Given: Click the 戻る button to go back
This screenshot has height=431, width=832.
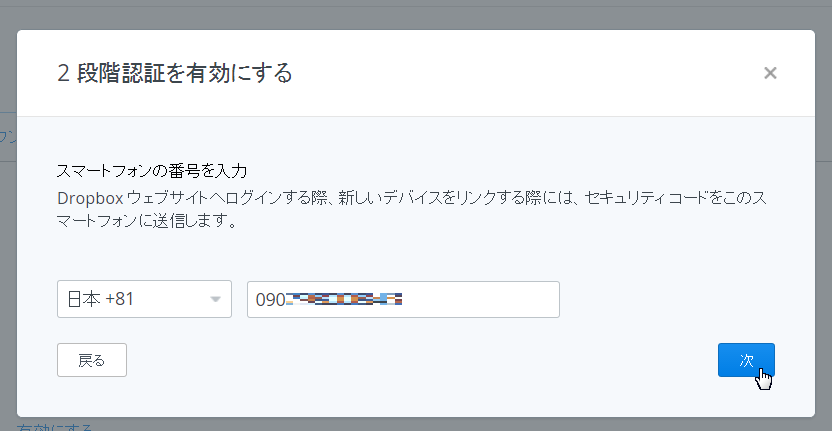Looking at the screenshot, I should click(x=92, y=360).
